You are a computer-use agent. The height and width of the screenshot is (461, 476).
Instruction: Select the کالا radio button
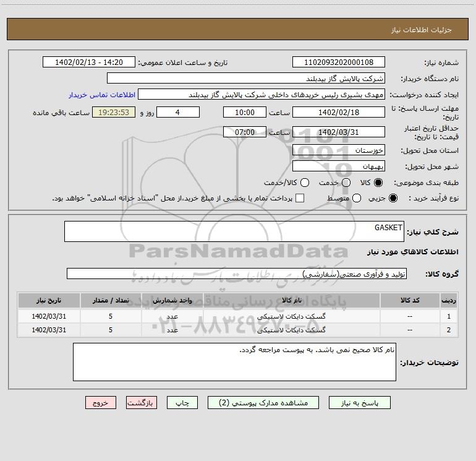click(378, 183)
